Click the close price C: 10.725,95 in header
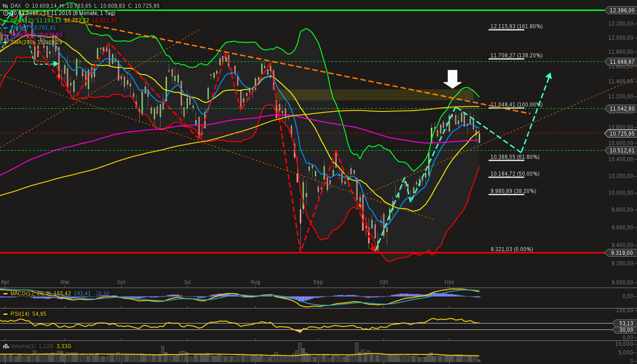637x364 pixels. click(x=143, y=6)
